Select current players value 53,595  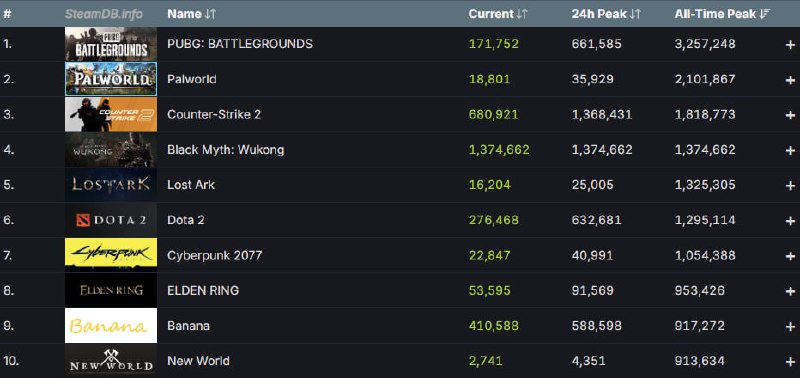pyautogui.click(x=489, y=290)
